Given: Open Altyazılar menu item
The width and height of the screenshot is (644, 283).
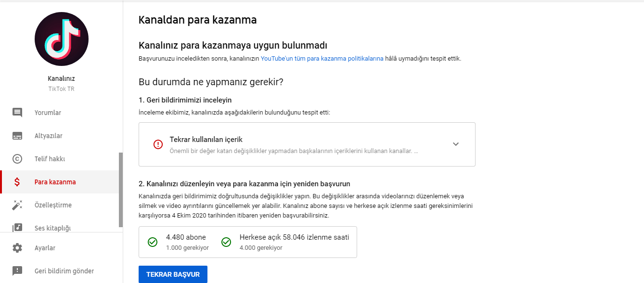Looking at the screenshot, I should tap(59, 136).
